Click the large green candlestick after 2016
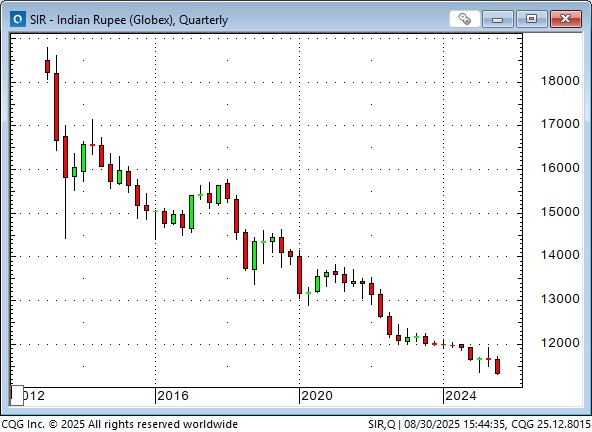 coord(191,212)
